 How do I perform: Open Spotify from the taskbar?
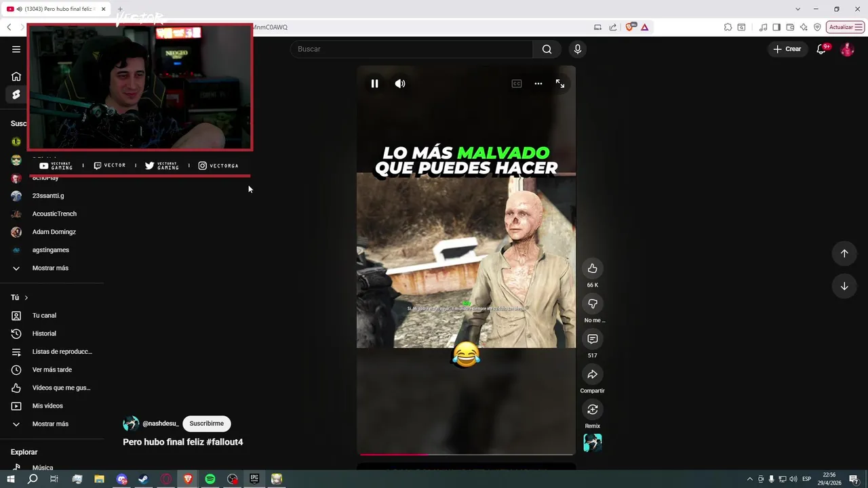(210, 479)
